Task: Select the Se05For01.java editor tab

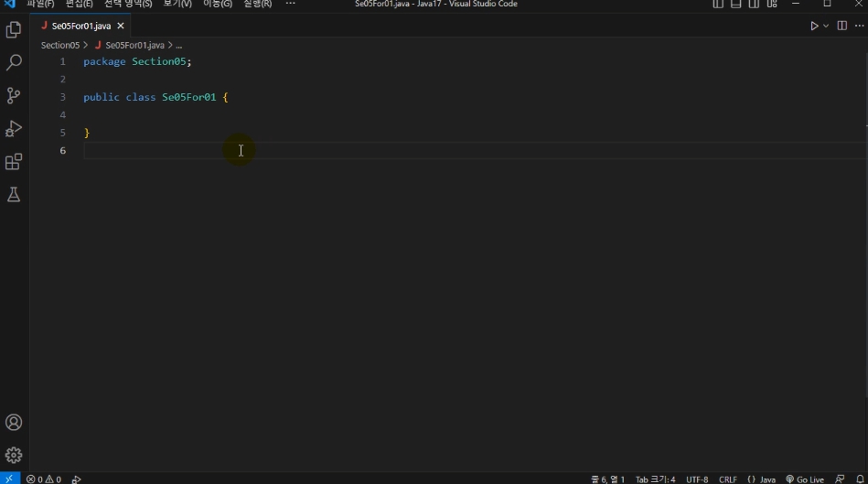Action: [80, 26]
